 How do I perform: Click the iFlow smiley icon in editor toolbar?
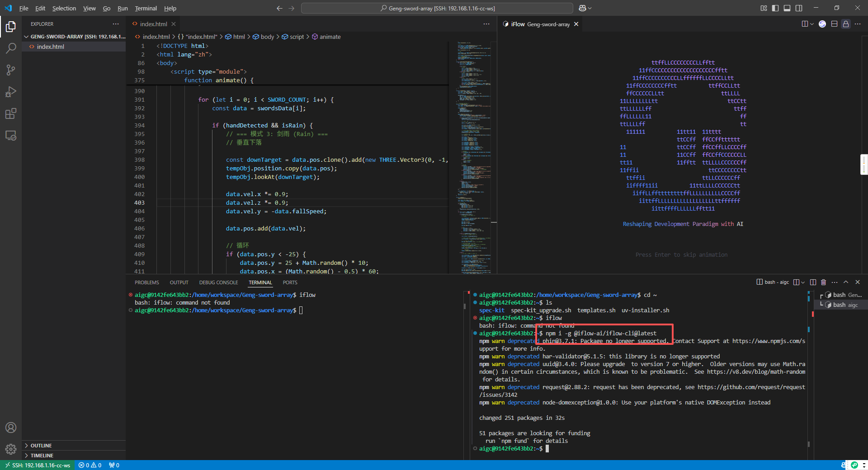click(x=822, y=24)
